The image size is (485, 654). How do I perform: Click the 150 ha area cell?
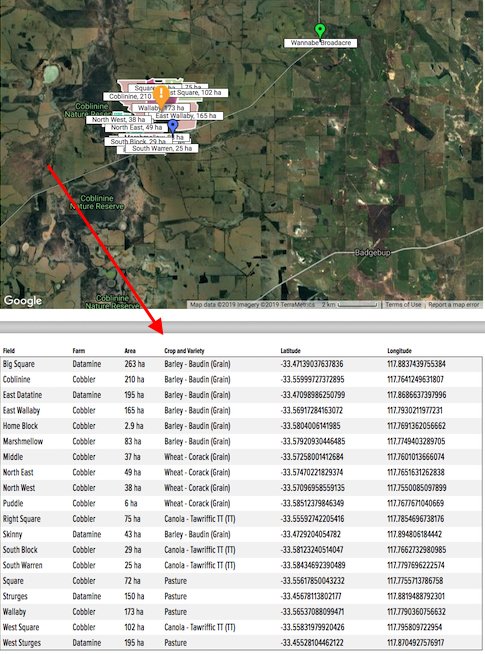[x=134, y=596]
